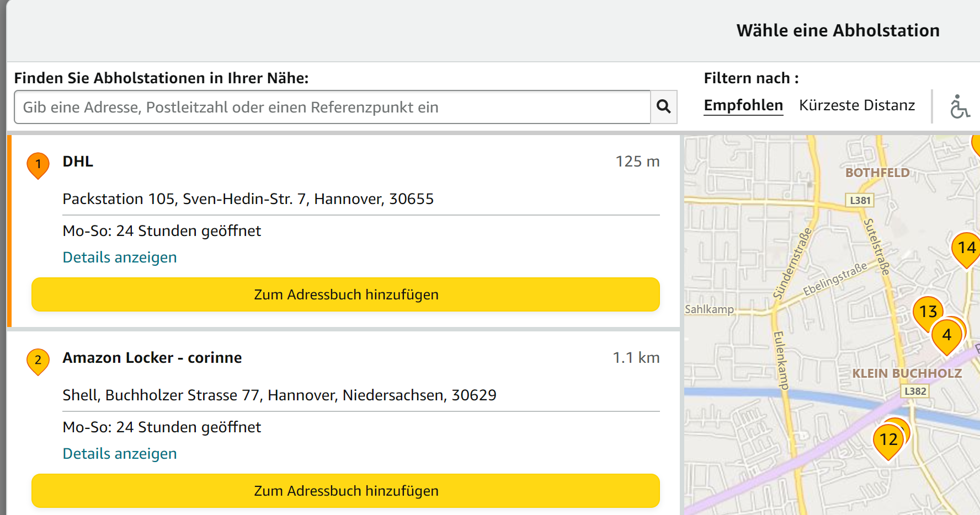980x515 pixels.
Task: Click the 125 m distance value
Action: point(637,162)
